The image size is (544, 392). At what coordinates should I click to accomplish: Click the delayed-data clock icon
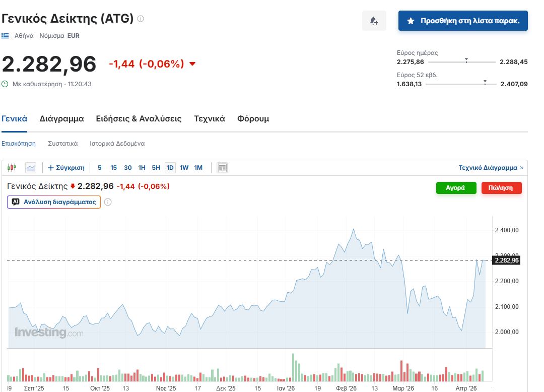coord(5,84)
